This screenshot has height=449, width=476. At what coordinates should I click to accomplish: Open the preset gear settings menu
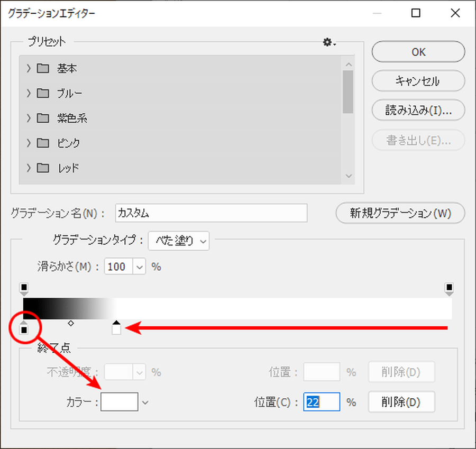coord(329,42)
